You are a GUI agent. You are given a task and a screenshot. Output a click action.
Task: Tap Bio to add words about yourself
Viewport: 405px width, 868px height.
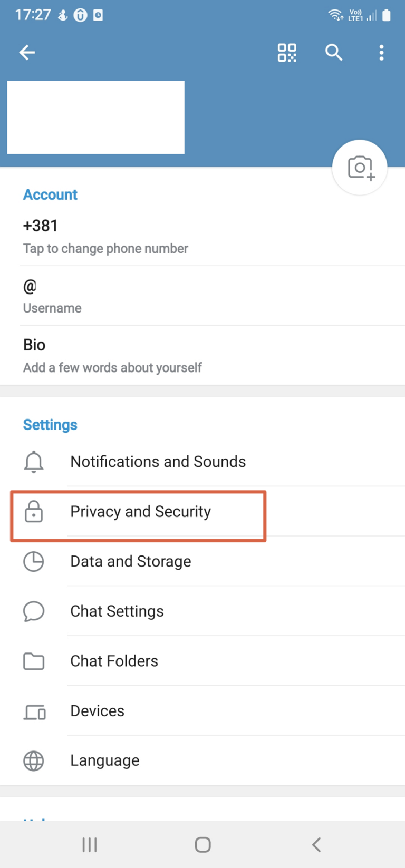click(202, 356)
